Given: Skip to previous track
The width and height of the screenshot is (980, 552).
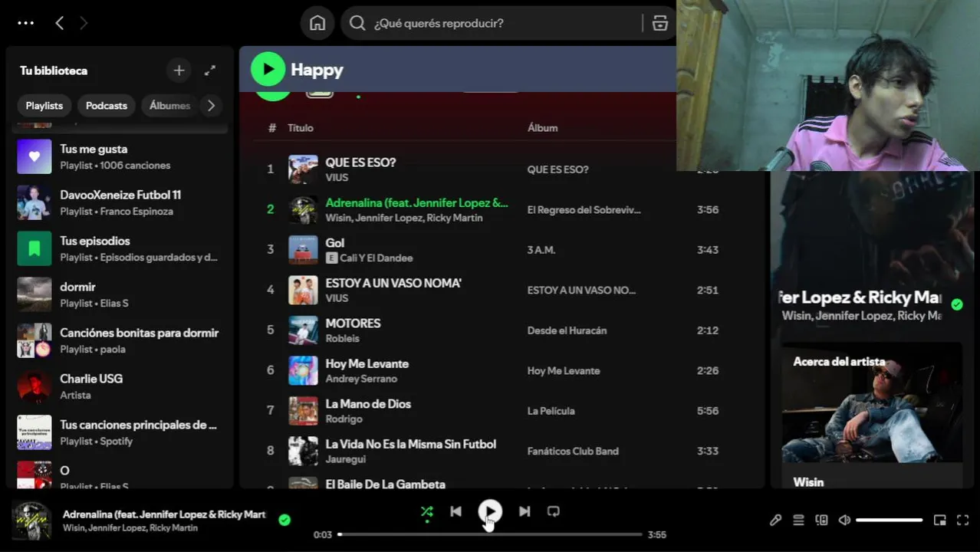Looking at the screenshot, I should pyautogui.click(x=455, y=511).
